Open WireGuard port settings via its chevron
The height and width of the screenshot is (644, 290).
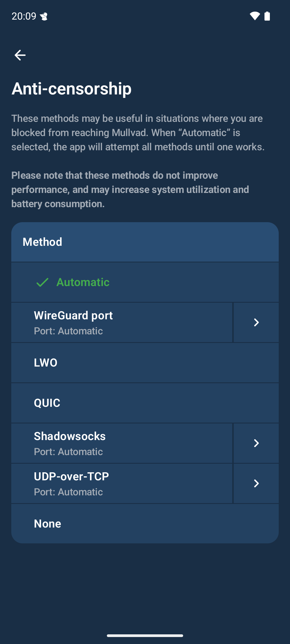(256, 322)
